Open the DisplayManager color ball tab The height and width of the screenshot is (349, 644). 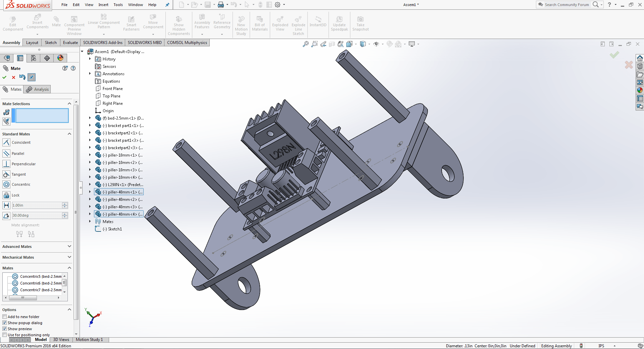click(x=60, y=58)
